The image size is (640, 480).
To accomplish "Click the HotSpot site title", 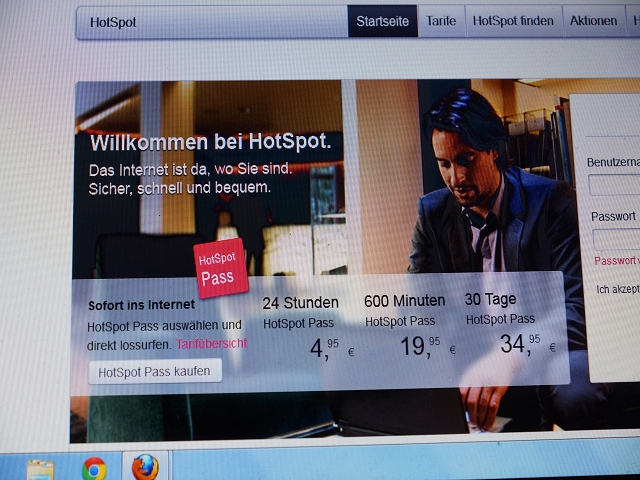I will pyautogui.click(x=113, y=22).
